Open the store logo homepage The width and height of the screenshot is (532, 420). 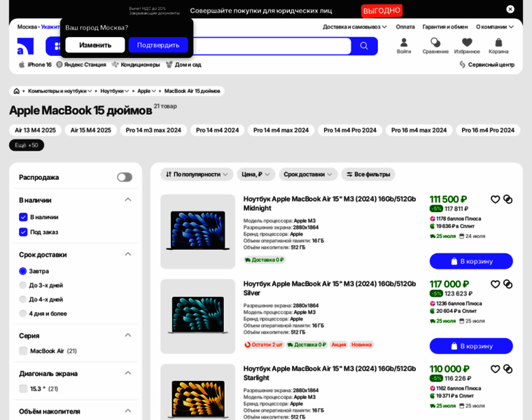pos(25,46)
